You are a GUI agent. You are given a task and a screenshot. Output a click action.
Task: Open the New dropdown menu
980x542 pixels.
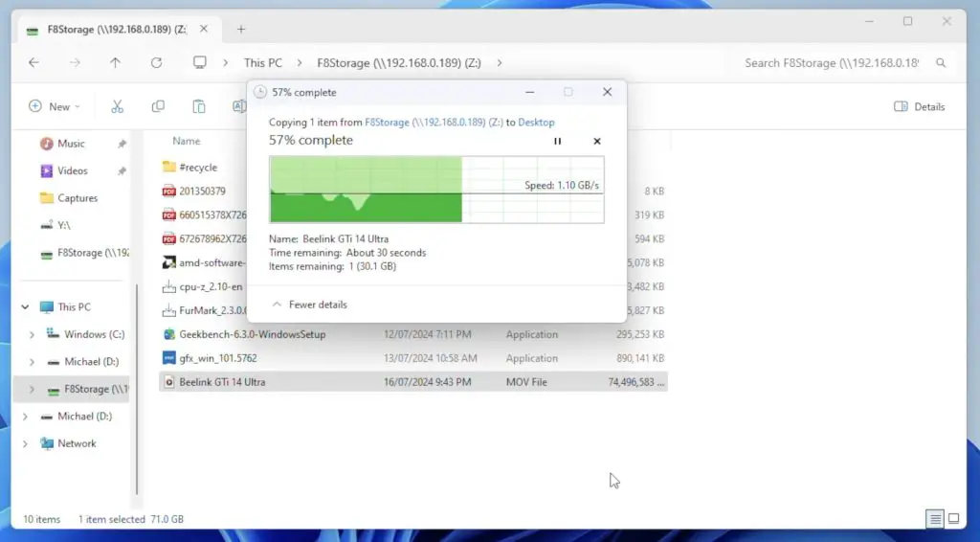[55, 106]
